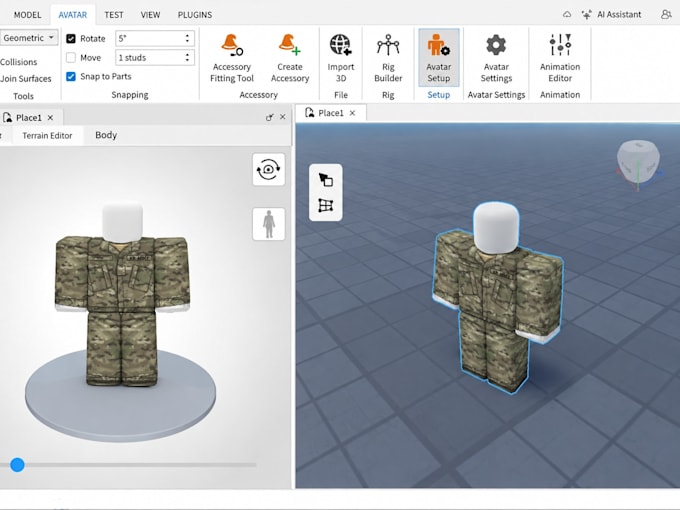Select the Terrain Editor tab
Image resolution: width=680 pixels, height=510 pixels.
47,135
